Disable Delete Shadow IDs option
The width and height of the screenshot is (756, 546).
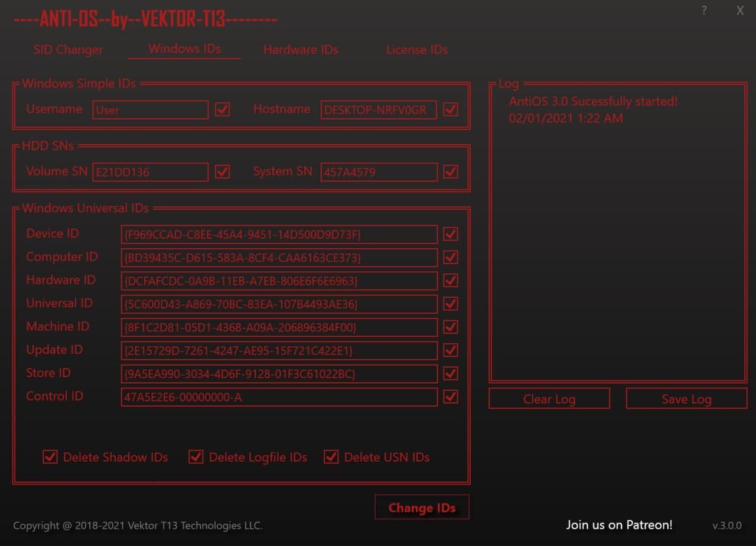(x=50, y=457)
